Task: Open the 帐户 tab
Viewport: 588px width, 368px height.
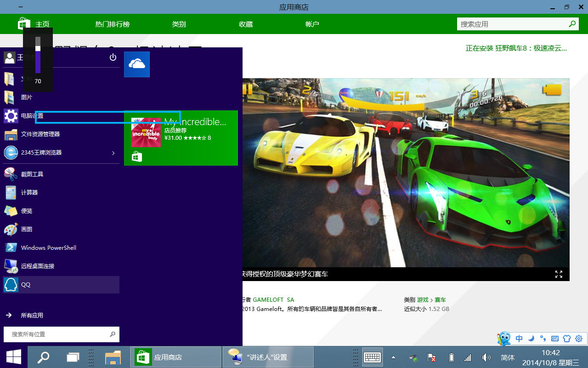Action: [312, 24]
